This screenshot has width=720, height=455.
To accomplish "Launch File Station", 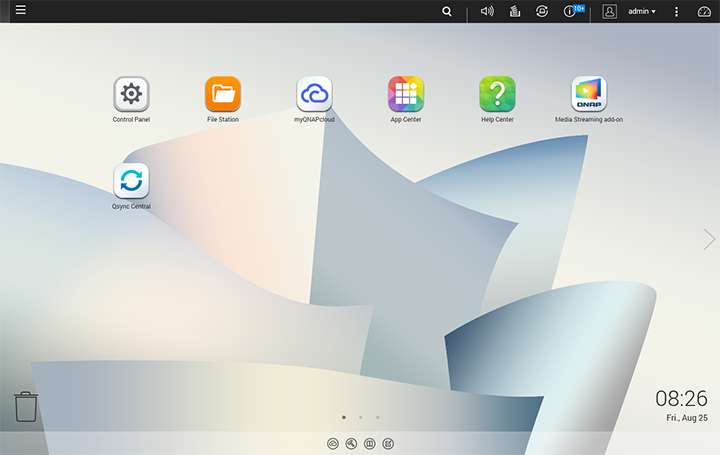I will (223, 94).
